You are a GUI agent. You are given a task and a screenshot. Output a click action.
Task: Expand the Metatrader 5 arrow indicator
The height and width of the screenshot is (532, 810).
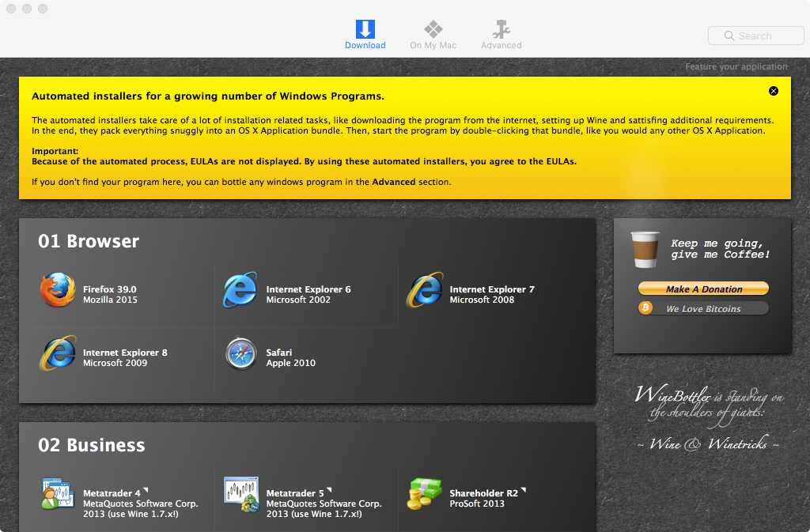[329, 490]
